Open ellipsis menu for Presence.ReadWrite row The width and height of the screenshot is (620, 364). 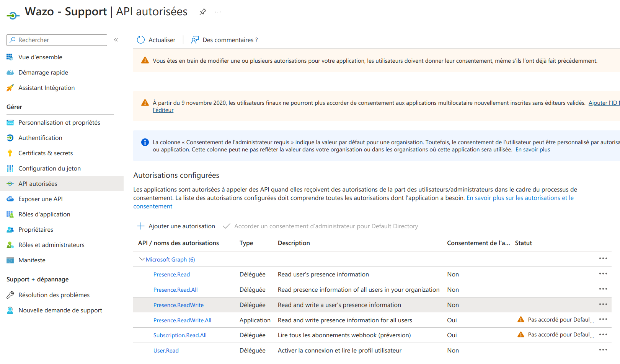[603, 304]
